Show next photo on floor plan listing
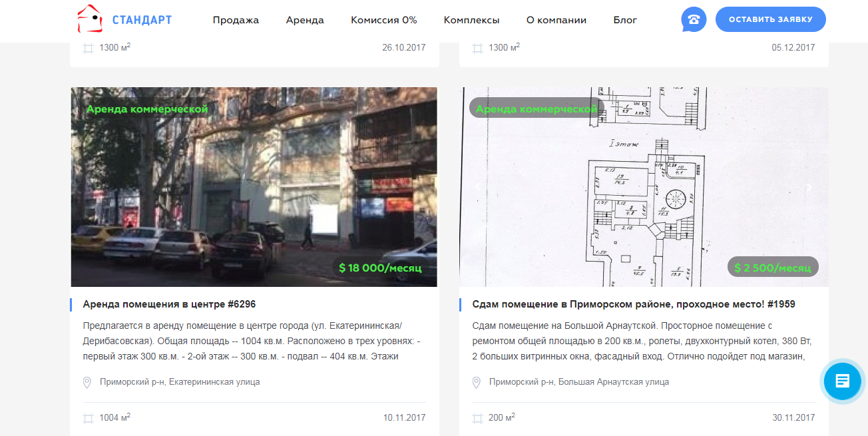The width and height of the screenshot is (868, 436). pyautogui.click(x=809, y=188)
